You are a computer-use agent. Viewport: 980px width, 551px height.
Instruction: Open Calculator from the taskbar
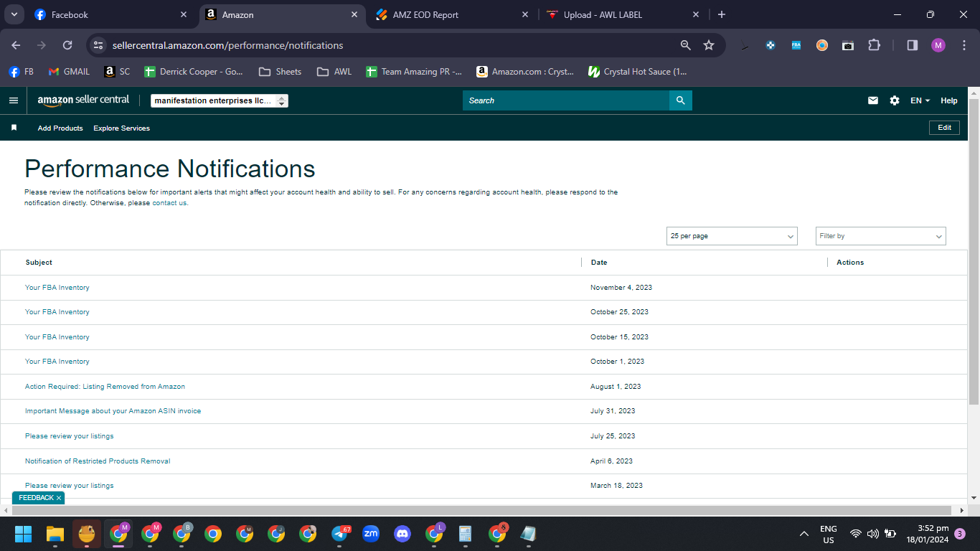pos(466,534)
